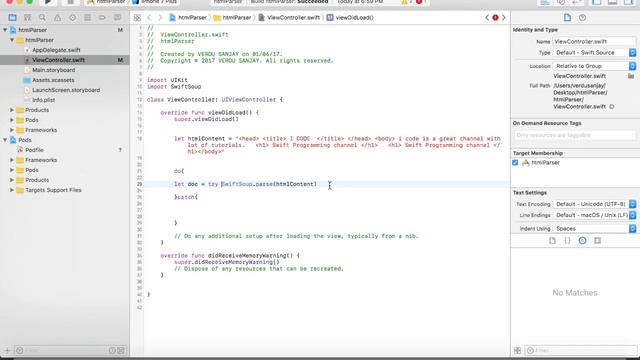Reveal full path in Finder arrow

tap(611, 107)
